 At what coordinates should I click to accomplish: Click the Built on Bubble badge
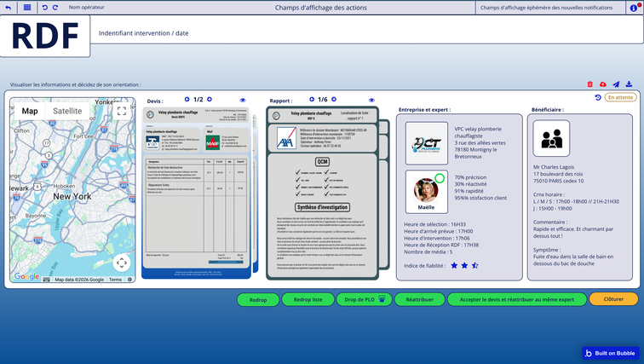point(610,353)
